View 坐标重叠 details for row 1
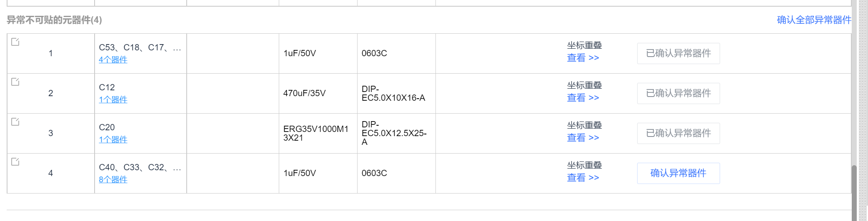The height and width of the screenshot is (221, 868). (x=583, y=58)
